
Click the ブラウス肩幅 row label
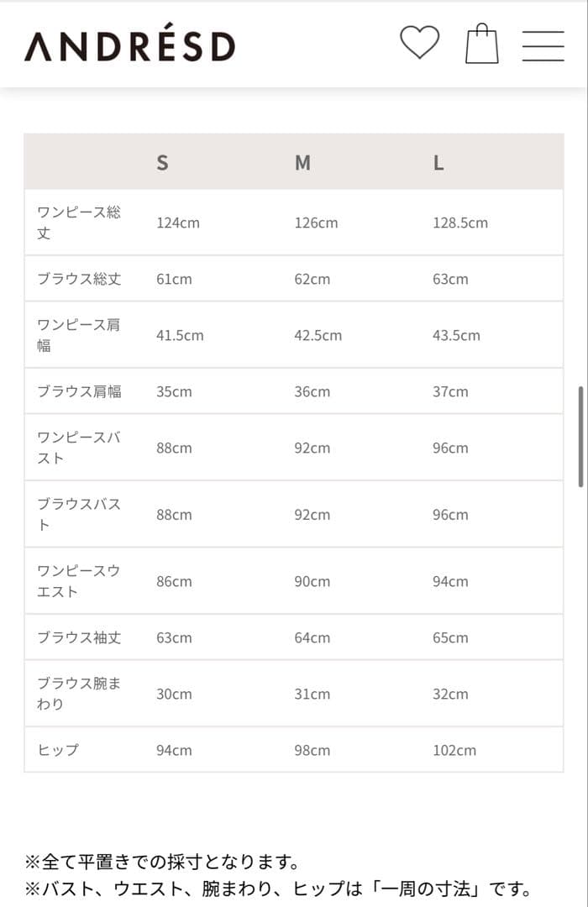point(79,391)
